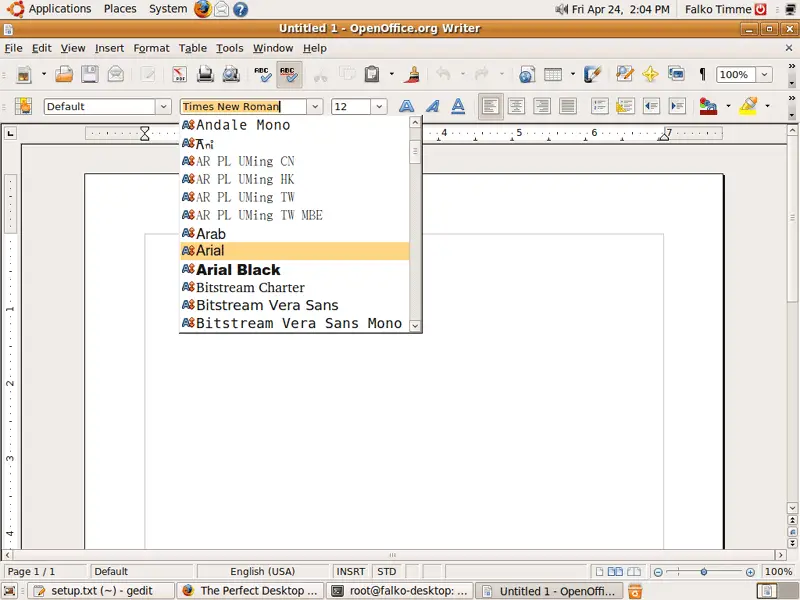Open the toolbar zoom percentage dropdown arrow
Image resolution: width=800 pixels, height=600 pixels.
[764, 74]
